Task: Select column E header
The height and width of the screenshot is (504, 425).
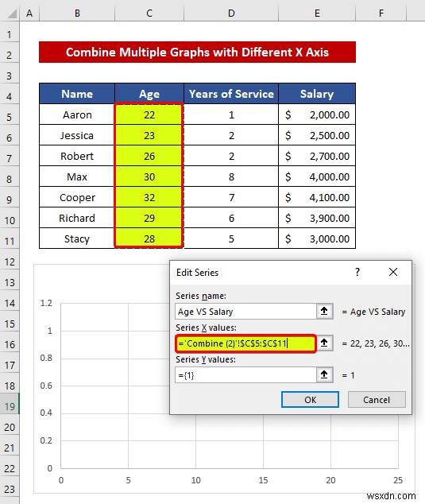Action: 317,14
